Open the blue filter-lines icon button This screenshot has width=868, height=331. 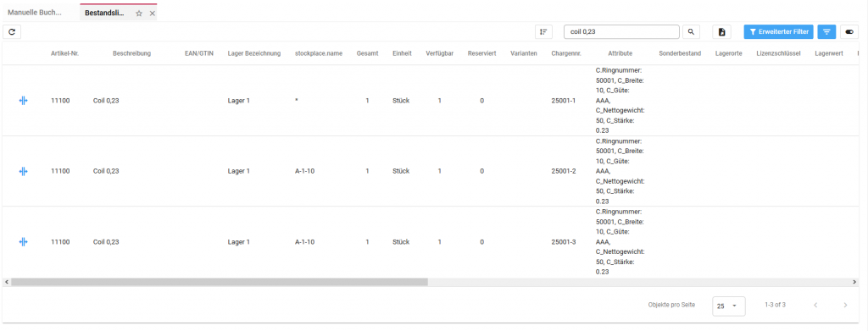coord(826,32)
